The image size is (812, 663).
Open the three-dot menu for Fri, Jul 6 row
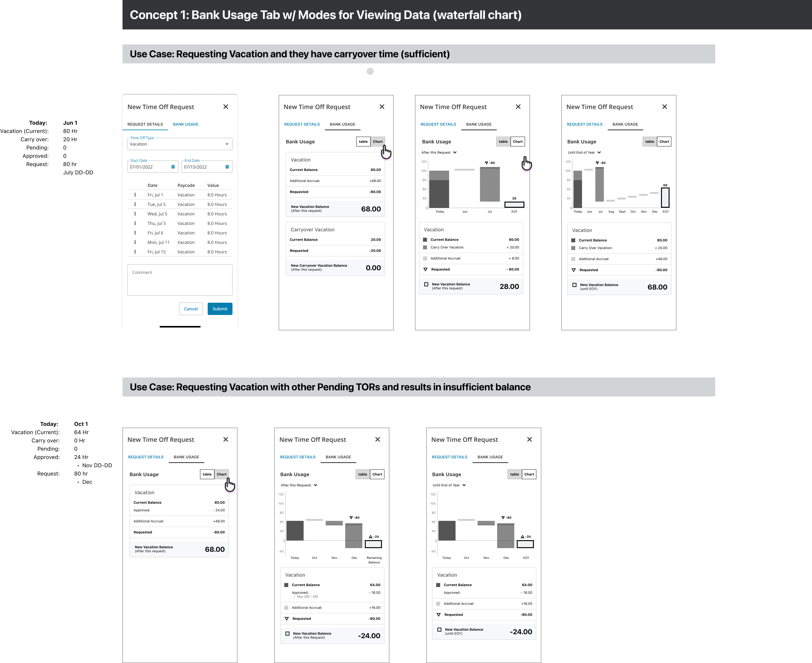tap(135, 233)
